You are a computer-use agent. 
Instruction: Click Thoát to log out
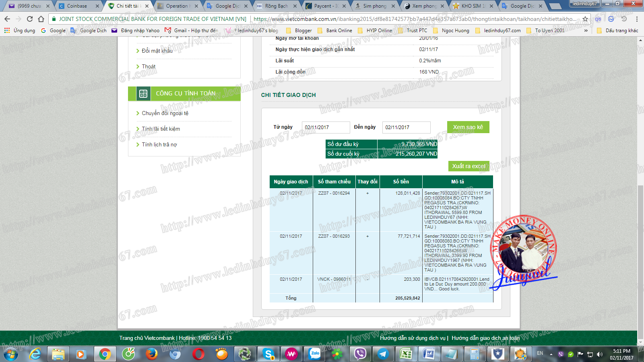click(149, 67)
